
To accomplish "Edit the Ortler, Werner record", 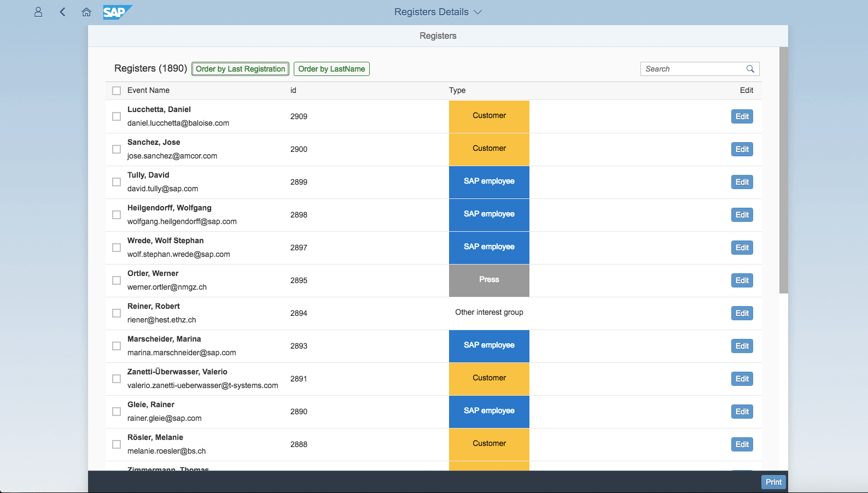I will click(x=742, y=280).
